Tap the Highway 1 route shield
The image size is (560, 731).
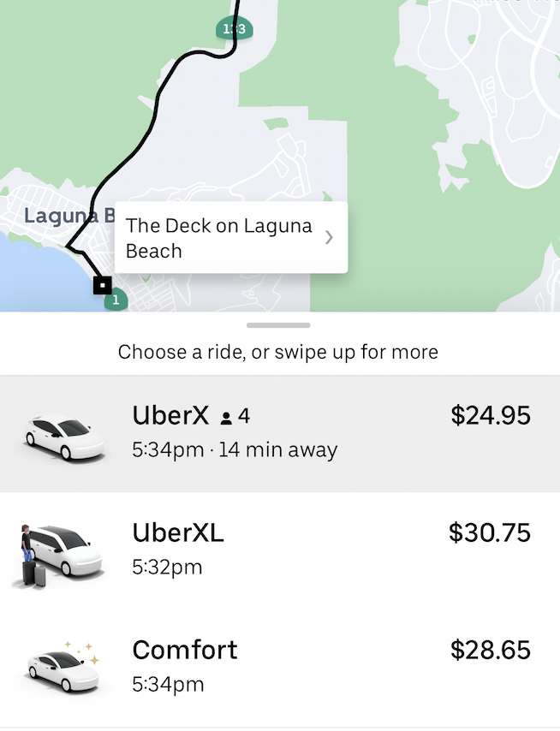pos(116,300)
